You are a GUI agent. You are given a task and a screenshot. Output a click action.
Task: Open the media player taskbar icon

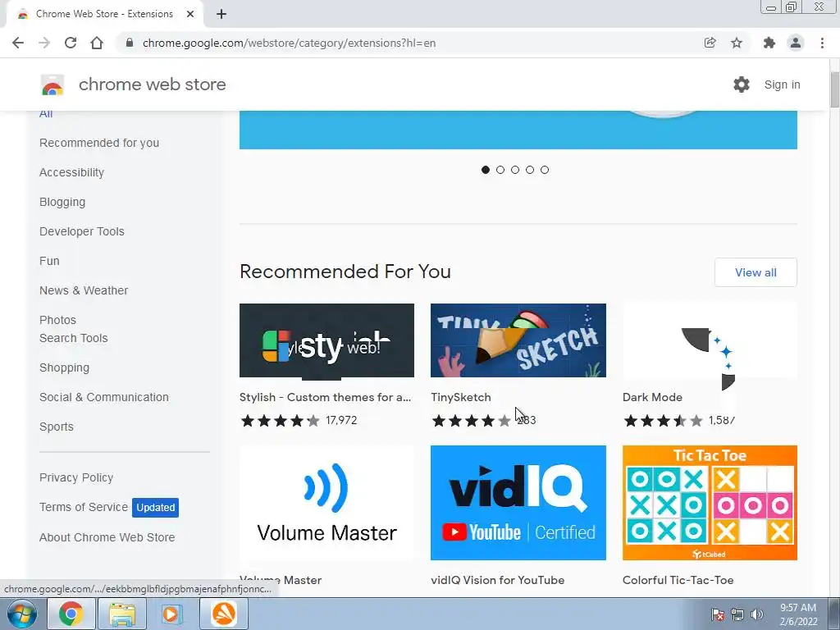pyautogui.click(x=172, y=614)
